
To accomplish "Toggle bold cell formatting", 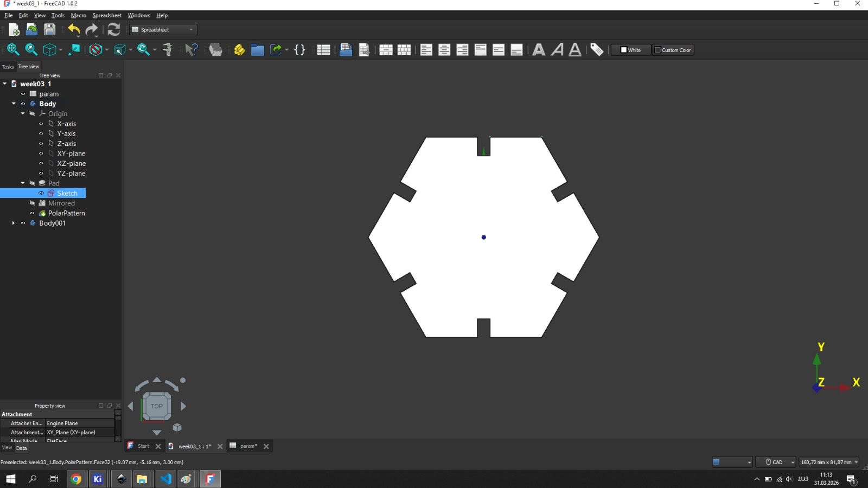I will click(x=539, y=49).
